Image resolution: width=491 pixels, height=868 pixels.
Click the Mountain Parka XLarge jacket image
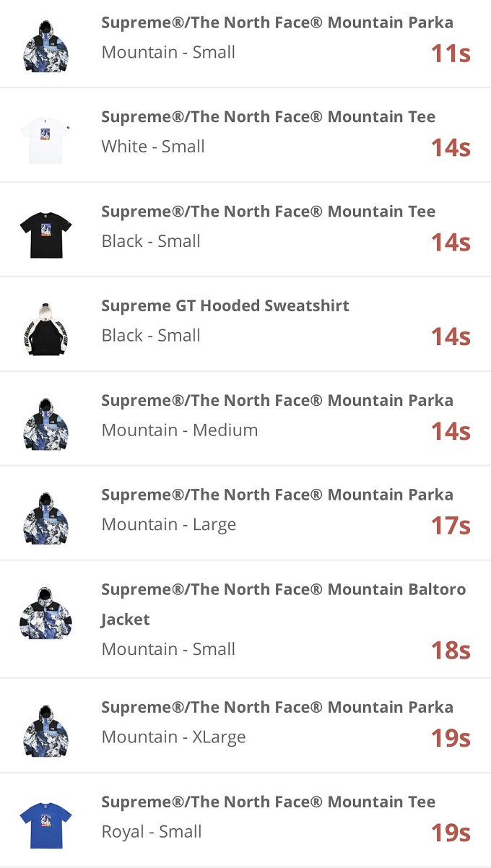tap(45, 730)
